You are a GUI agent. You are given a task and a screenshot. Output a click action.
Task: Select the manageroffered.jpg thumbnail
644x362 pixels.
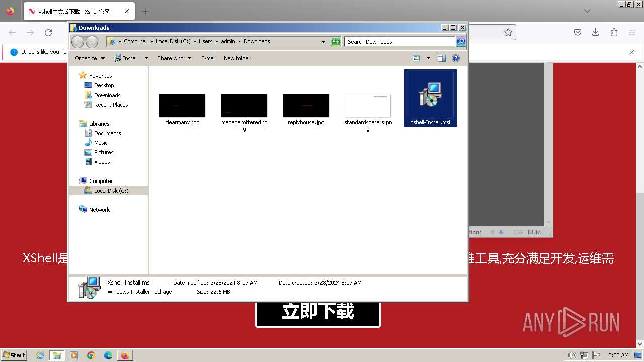[244, 105]
